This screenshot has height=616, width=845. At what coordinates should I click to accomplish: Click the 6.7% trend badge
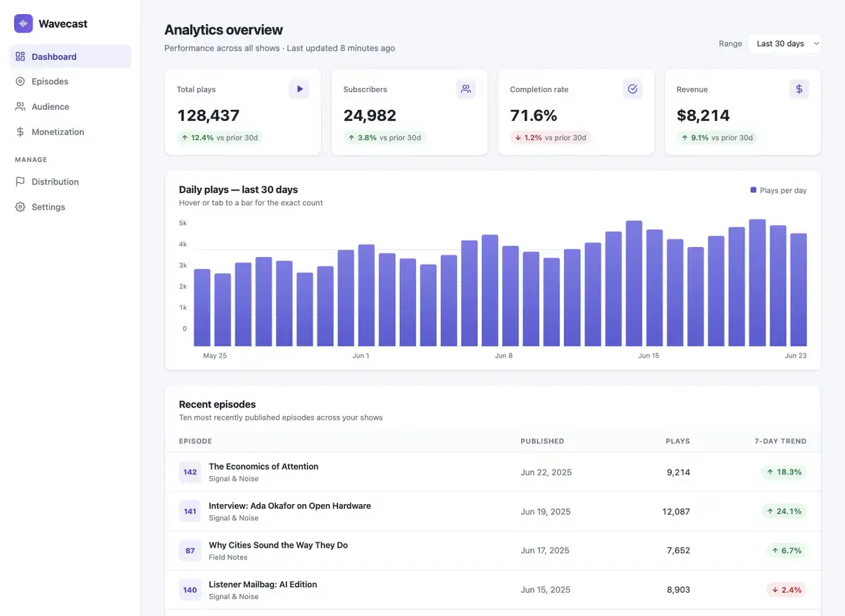(x=787, y=551)
